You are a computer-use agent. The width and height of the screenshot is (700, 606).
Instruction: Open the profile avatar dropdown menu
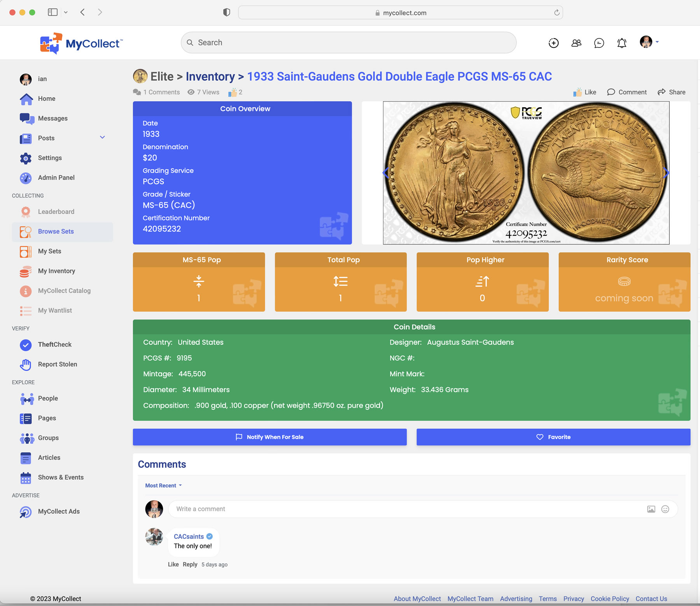(649, 42)
